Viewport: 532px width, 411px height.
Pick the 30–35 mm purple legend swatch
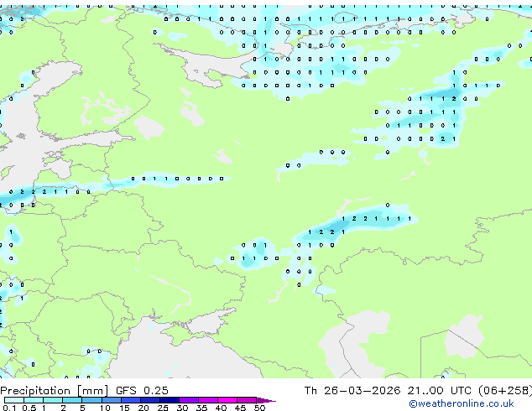tap(189, 400)
